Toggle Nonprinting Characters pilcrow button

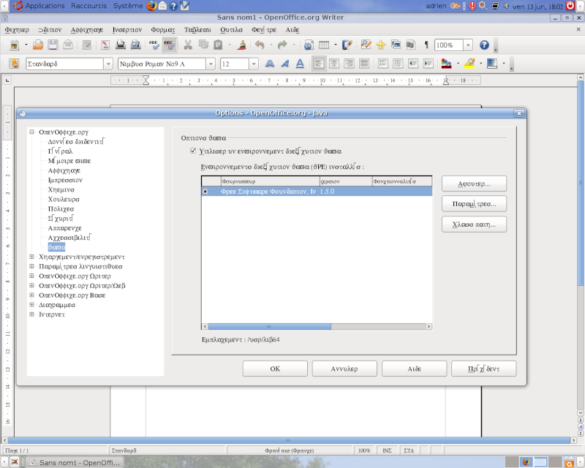point(426,45)
